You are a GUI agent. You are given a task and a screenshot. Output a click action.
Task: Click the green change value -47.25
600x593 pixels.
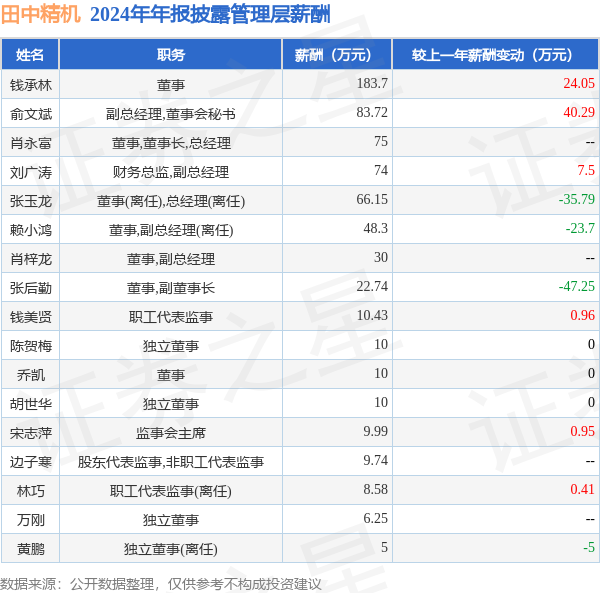pyautogui.click(x=577, y=286)
